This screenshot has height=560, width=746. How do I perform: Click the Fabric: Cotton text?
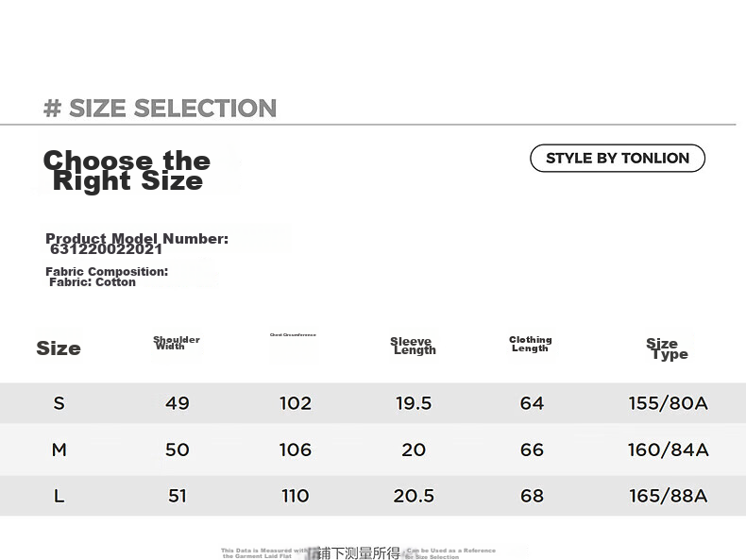pyautogui.click(x=93, y=282)
